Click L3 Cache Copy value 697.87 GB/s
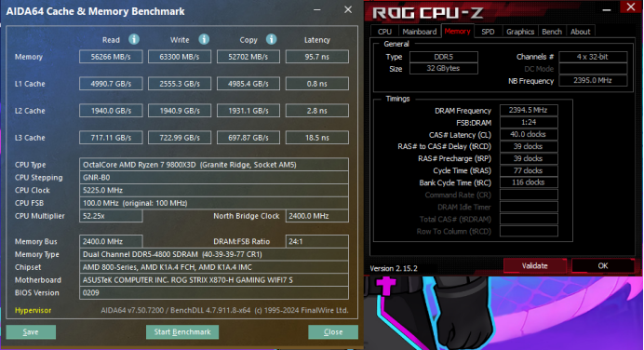This screenshot has height=350, width=644. pyautogui.click(x=248, y=138)
